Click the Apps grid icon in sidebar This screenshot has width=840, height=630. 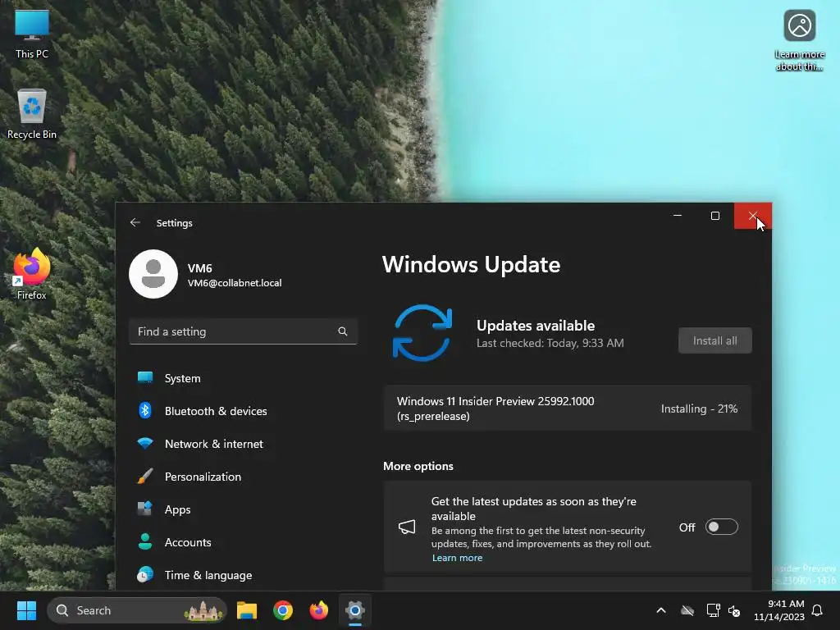pyautogui.click(x=145, y=509)
